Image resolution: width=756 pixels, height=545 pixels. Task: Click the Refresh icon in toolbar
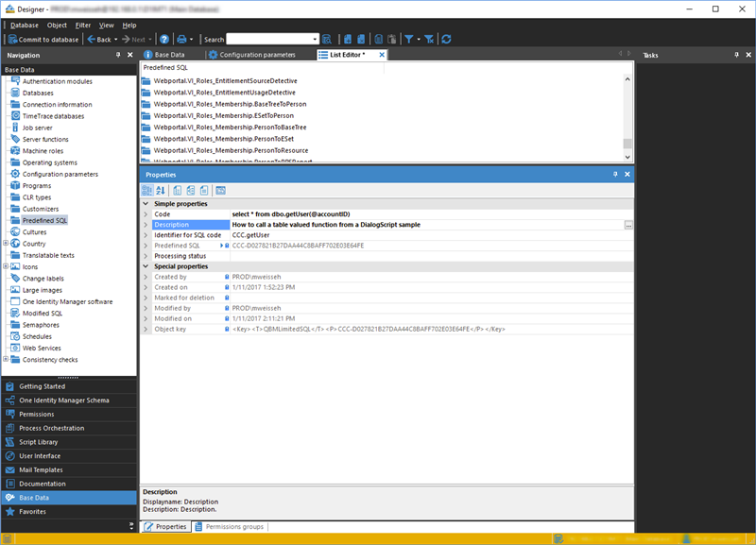(446, 40)
